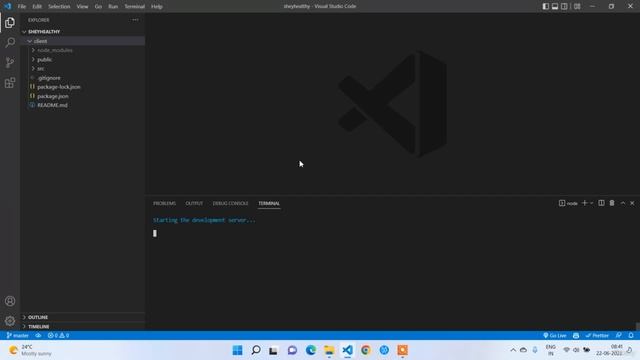
Task: Close the terminal panel
Action: coord(632,203)
